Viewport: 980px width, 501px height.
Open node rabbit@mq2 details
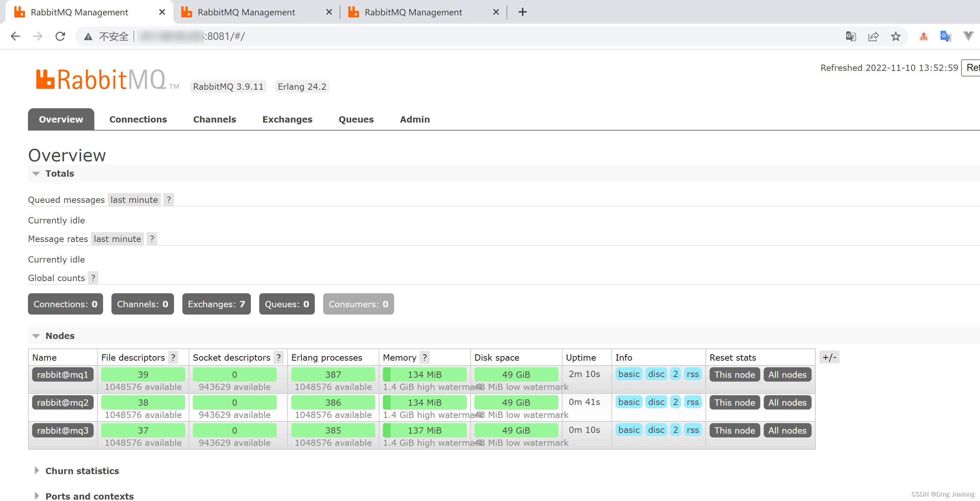click(x=63, y=402)
